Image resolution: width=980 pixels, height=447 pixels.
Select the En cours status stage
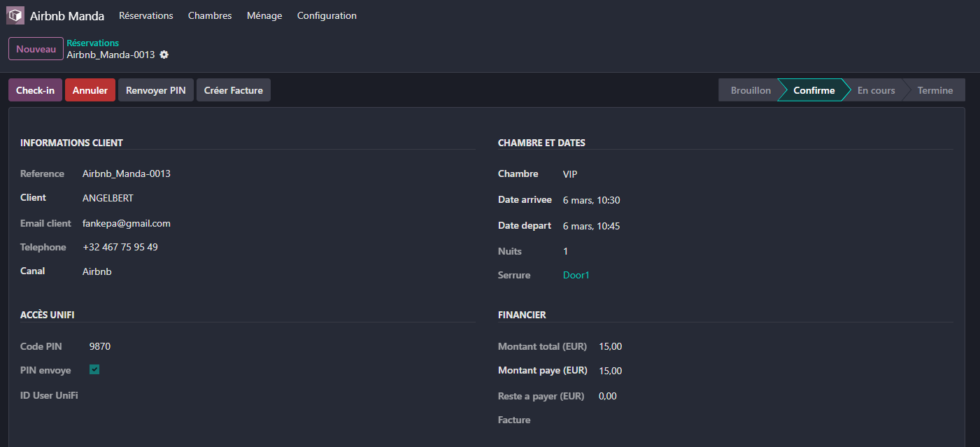click(876, 90)
